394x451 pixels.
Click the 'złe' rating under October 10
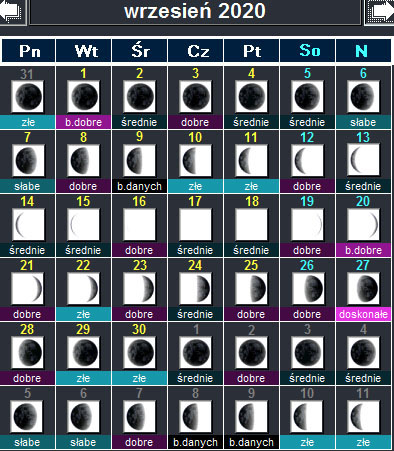click(x=307, y=442)
